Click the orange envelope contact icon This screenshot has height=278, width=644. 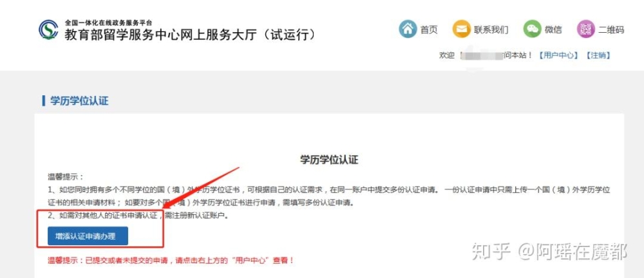click(461, 29)
